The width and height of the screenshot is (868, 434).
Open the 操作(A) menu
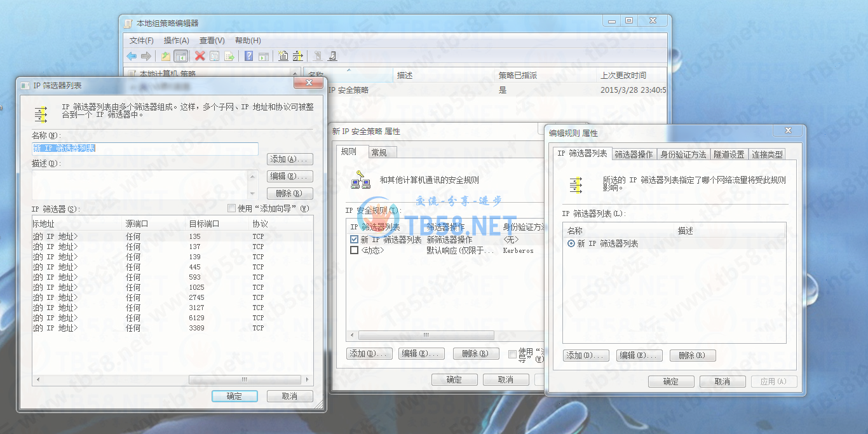point(177,40)
